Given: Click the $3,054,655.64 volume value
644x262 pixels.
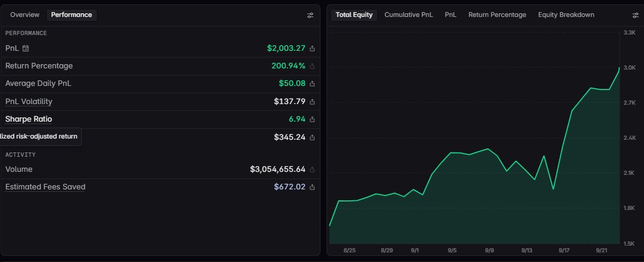Looking at the screenshot, I should click(x=277, y=169).
